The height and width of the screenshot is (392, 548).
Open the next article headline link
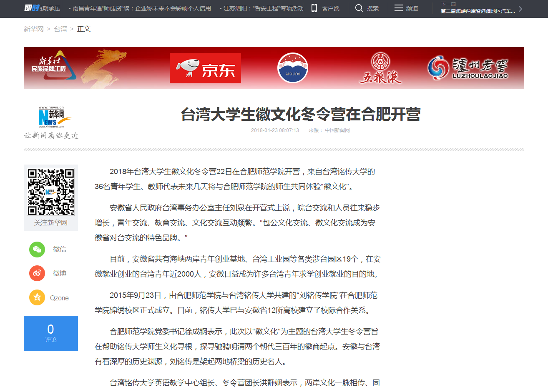478,11
